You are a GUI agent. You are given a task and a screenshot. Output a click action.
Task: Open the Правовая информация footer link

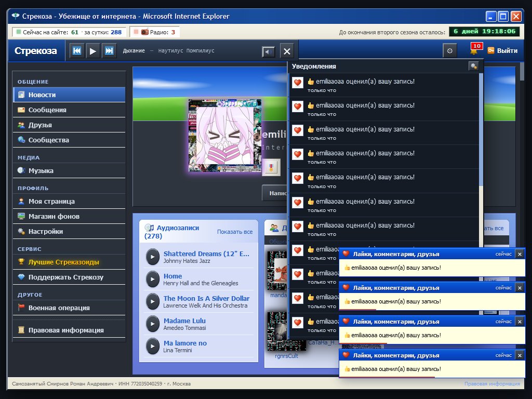coord(492,384)
